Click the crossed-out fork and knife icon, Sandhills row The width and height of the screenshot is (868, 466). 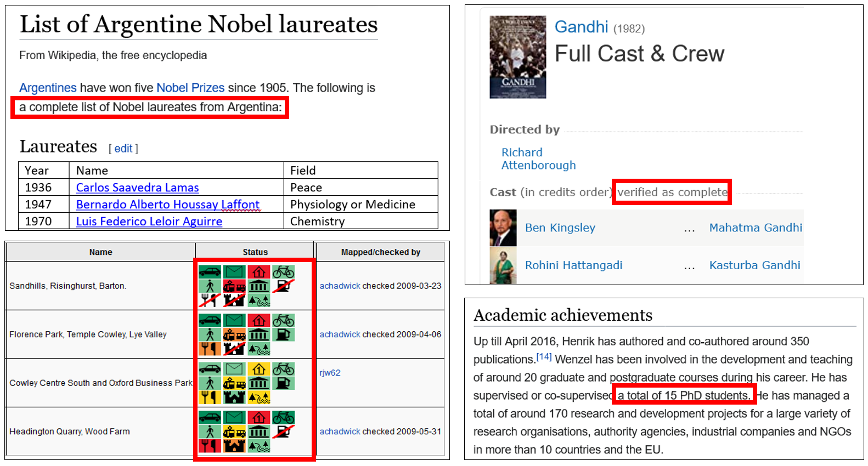(x=210, y=300)
